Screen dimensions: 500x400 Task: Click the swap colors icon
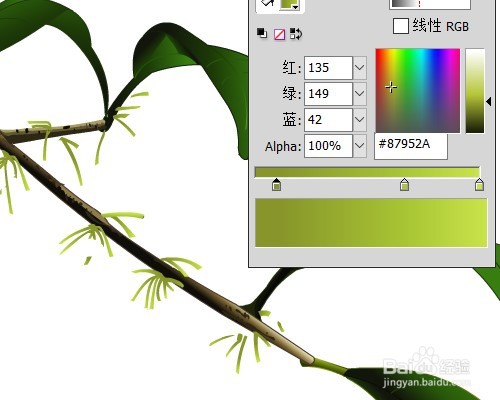[296, 34]
